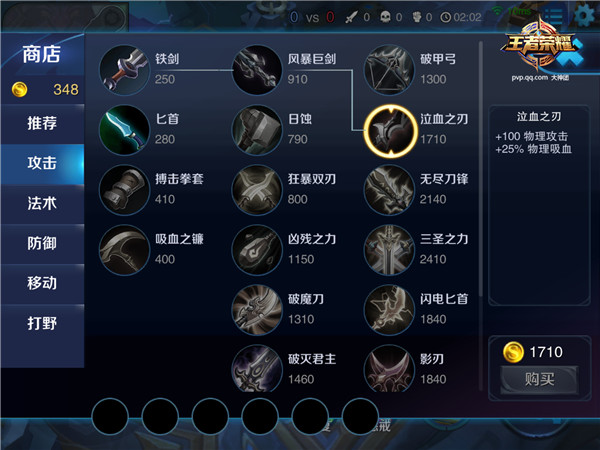Open the 法术 category tab
The width and height of the screenshot is (600, 450).
point(42,203)
